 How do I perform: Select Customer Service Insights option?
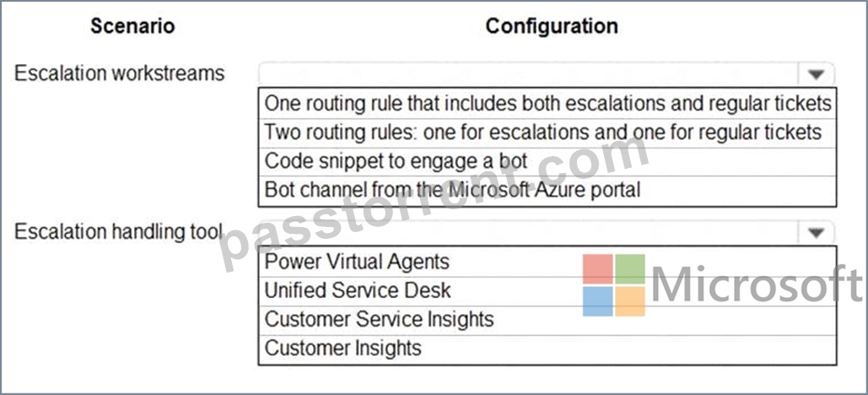[x=547, y=320]
